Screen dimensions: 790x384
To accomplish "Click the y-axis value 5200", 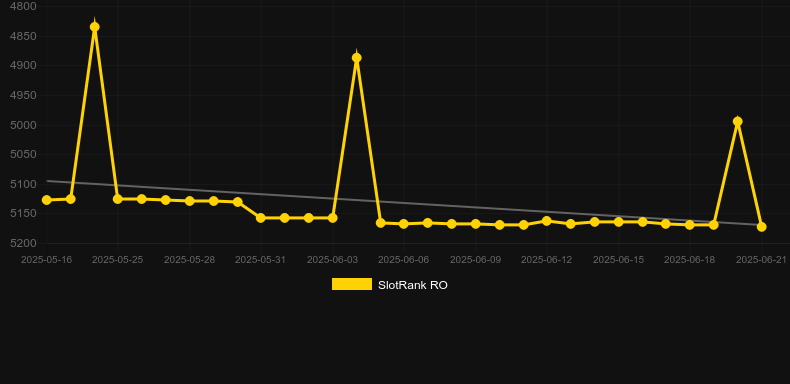I will [x=23, y=243].
